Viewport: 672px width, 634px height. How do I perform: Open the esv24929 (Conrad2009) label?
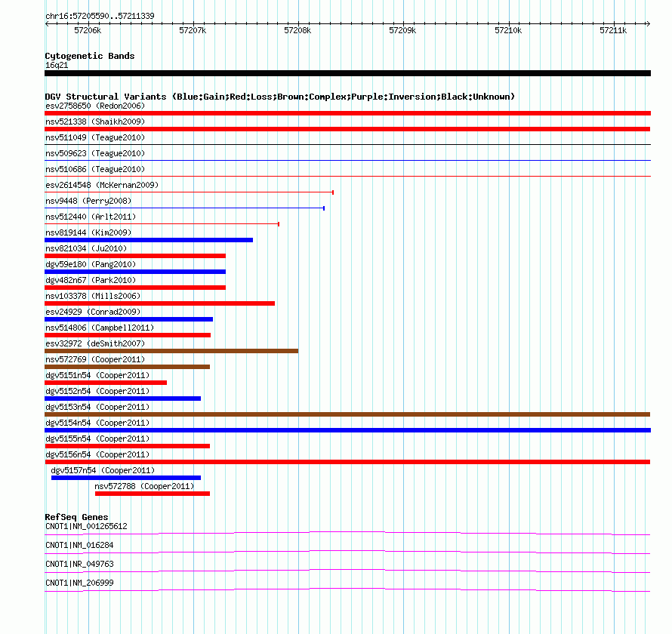[x=93, y=312]
